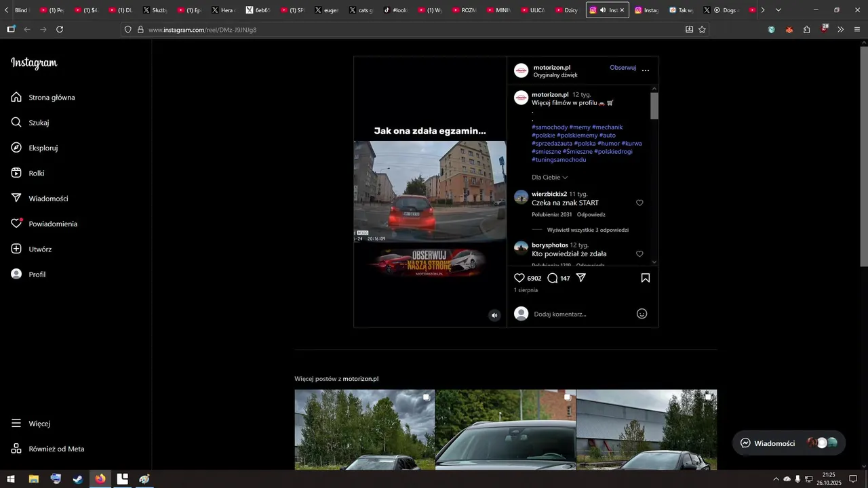Image resolution: width=868 pixels, height=488 pixels.
Task: Open Wiadomości from the sidebar
Action: pos(40,199)
